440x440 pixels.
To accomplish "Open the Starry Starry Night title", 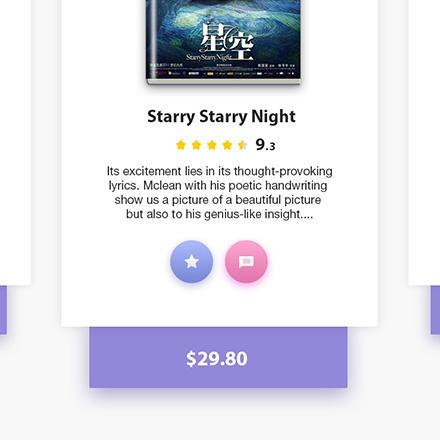I will coord(221,116).
